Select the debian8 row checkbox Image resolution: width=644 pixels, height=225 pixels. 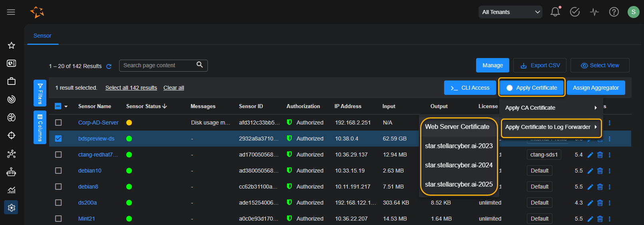coord(58,187)
